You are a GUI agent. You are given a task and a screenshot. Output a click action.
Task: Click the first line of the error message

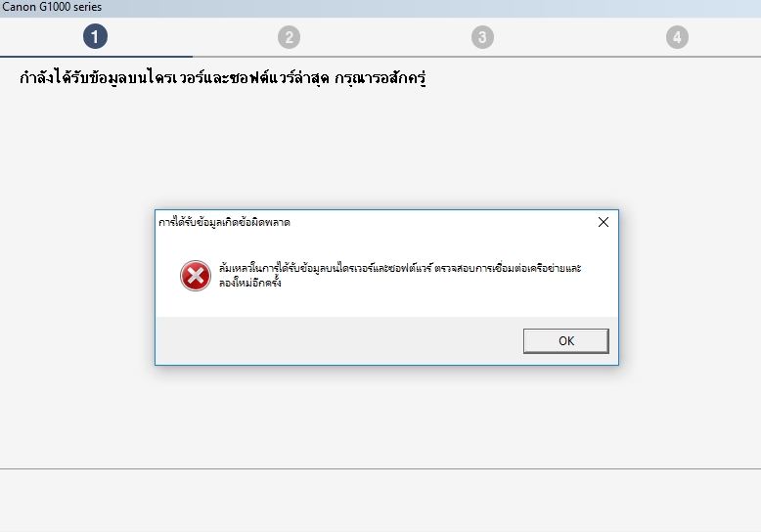[400, 268]
